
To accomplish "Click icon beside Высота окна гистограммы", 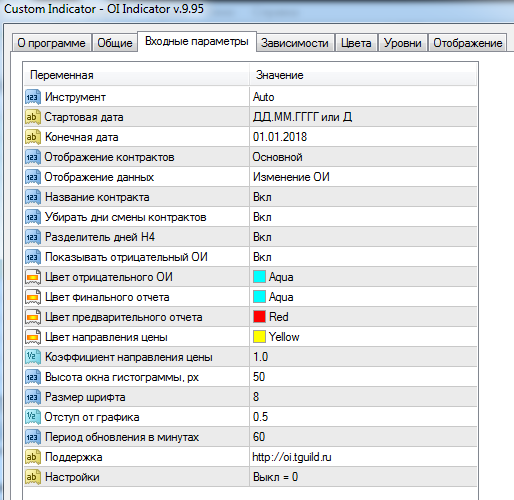I will (x=33, y=377).
